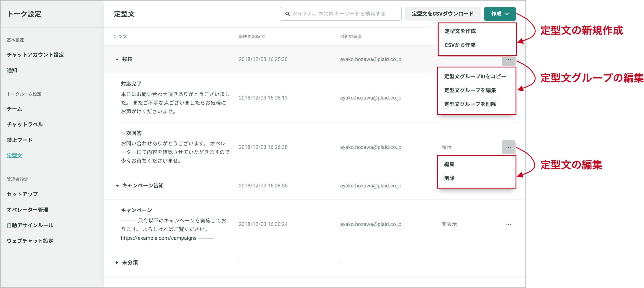
Task: Click the 最終更新者 column header
Action: tap(351, 37)
